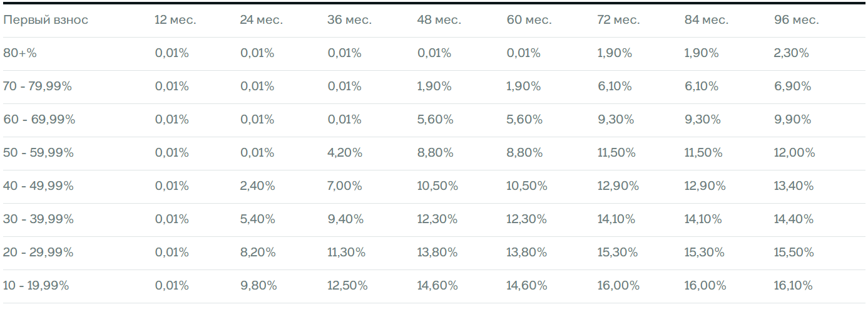868x309 pixels.
Task: Select the "70 - 79,99%" row label
Action: pyautogui.click(x=38, y=86)
